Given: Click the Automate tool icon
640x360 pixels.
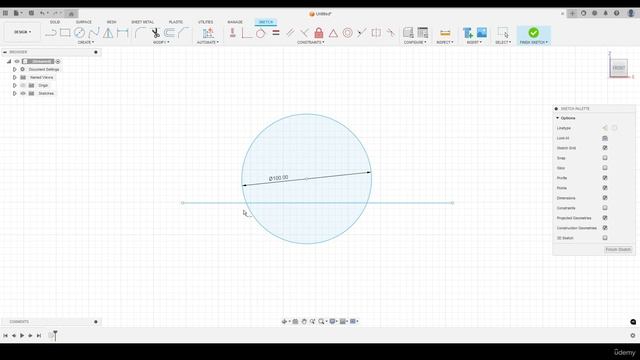Looking at the screenshot, I should (208, 33).
